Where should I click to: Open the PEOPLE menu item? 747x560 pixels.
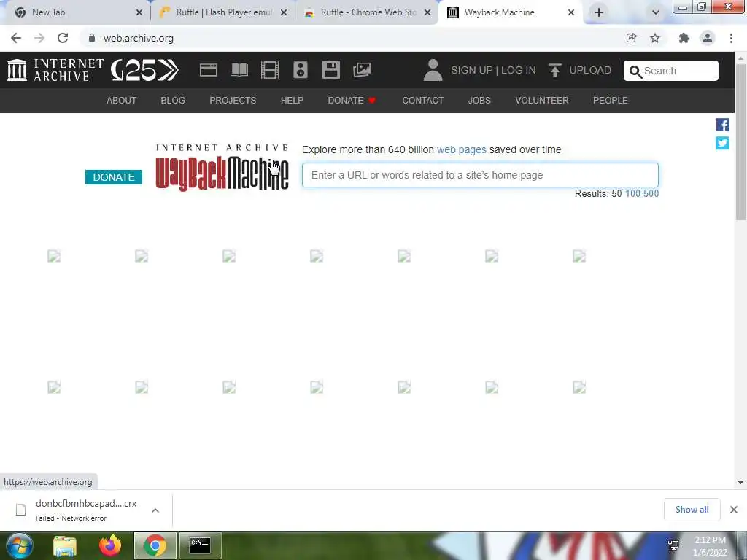[x=611, y=101]
